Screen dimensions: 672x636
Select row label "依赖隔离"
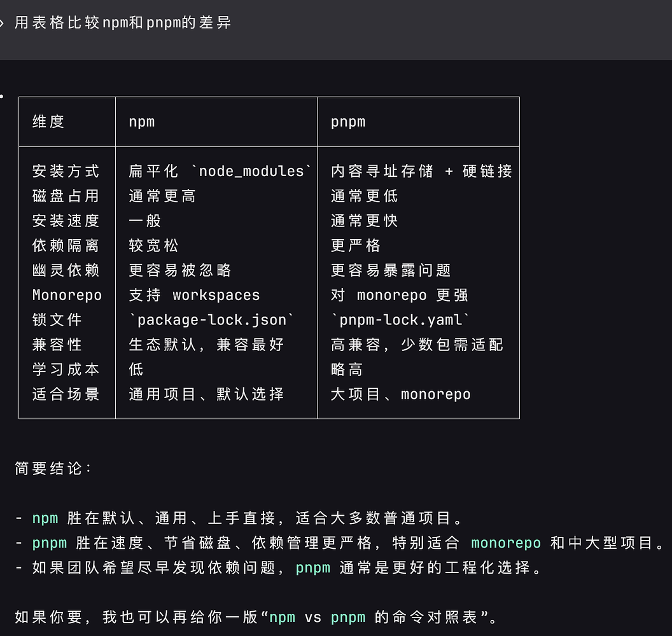66,245
